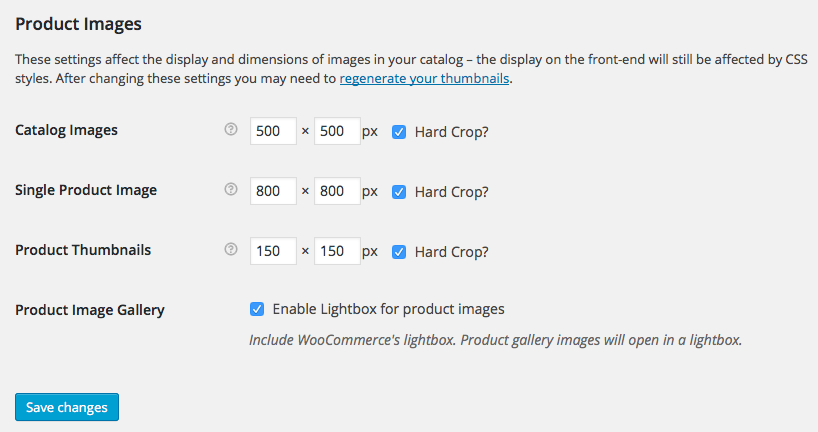Viewport: 818px width, 432px height.
Task: Click the 'Enable Lightbox for product images' label text
Action: click(389, 309)
